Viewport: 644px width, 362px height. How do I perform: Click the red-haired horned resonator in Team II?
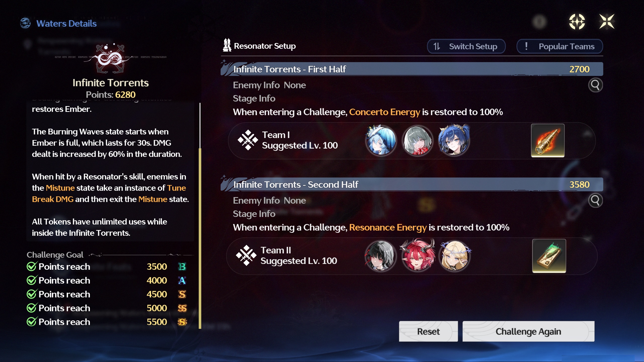click(x=418, y=256)
